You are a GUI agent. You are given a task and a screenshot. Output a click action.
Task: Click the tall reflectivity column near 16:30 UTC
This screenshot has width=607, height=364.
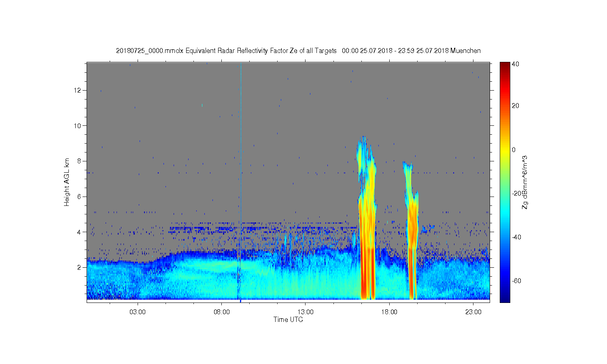click(x=367, y=218)
